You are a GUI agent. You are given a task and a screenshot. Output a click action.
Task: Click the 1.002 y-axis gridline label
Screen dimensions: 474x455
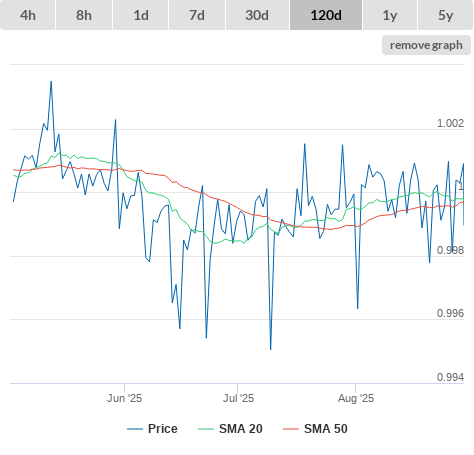pyautogui.click(x=450, y=123)
